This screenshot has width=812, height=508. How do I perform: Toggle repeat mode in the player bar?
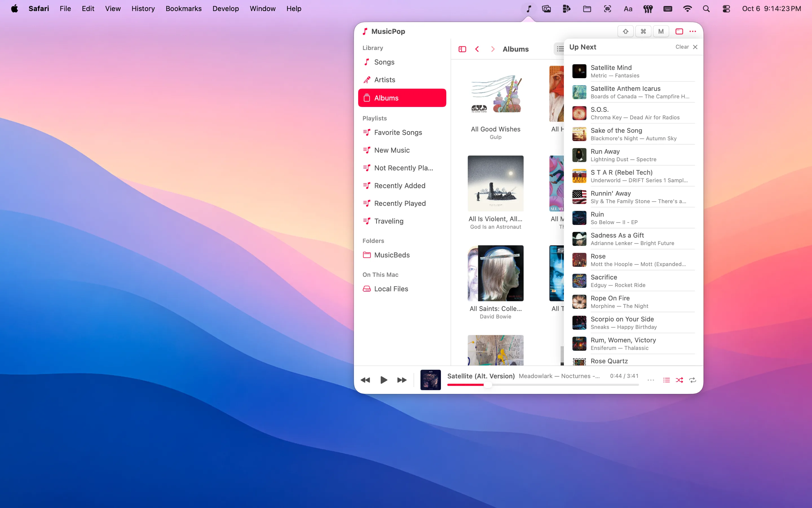pos(692,380)
